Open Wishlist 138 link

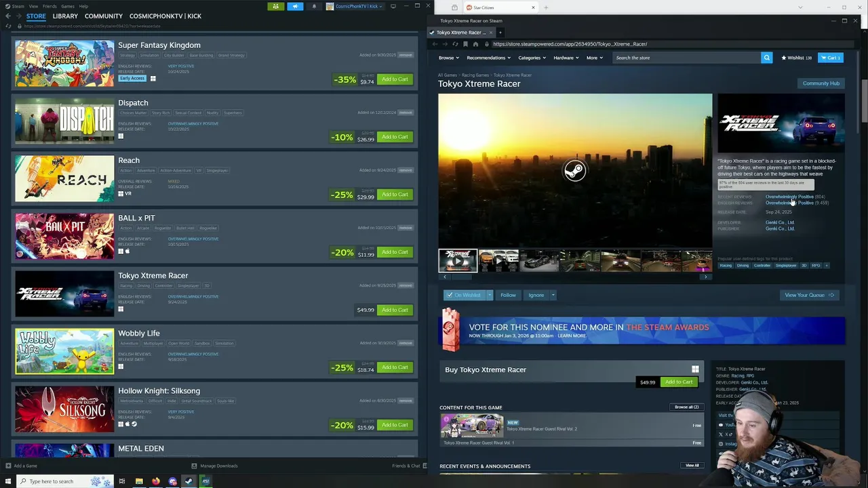pos(797,58)
